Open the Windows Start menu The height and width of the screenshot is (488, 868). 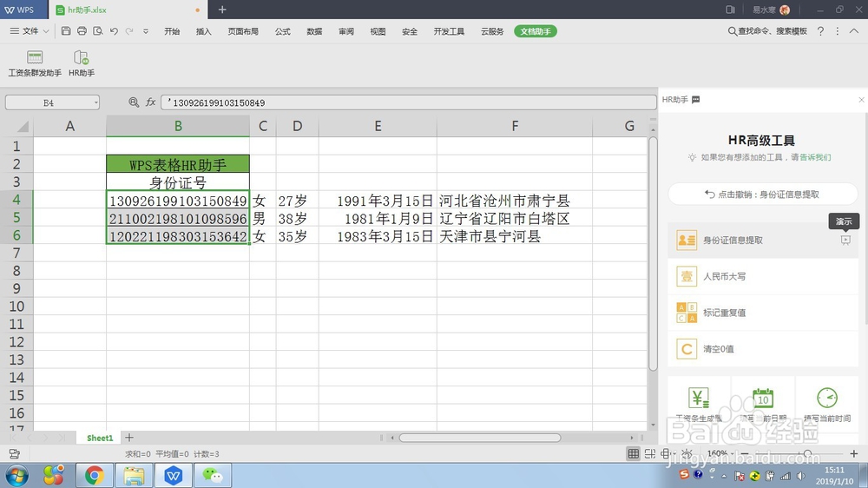[x=16, y=475]
